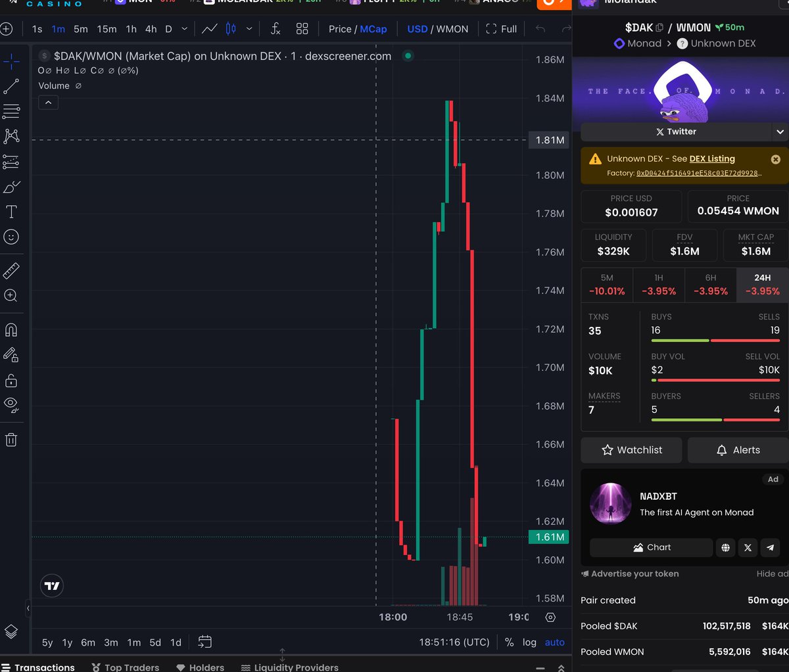Viewport: 789px width, 672px height.
Task: Select the text annotation tool
Action: [11, 212]
